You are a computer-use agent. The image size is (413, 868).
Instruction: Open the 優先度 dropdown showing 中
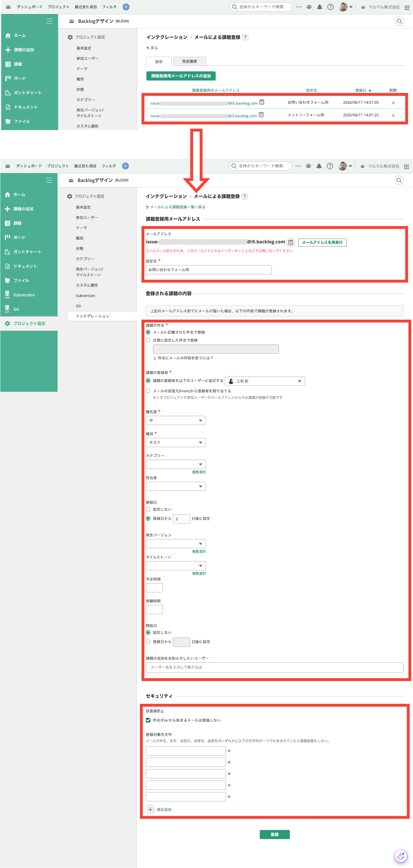[x=176, y=420]
